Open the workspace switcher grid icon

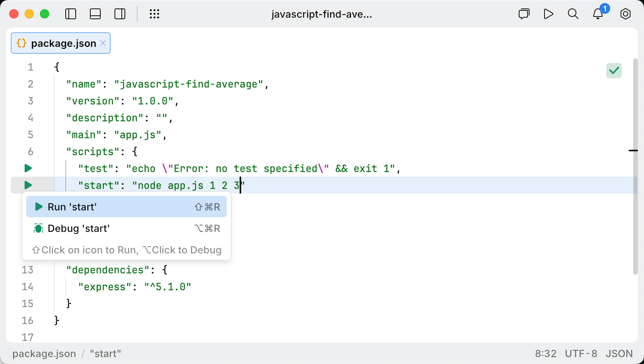tap(154, 14)
